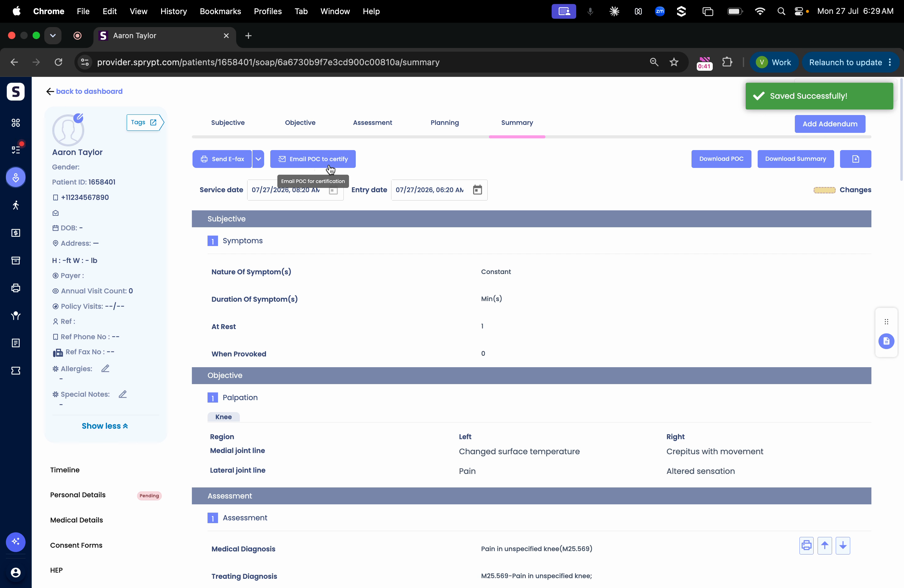Open the floating document notes icon
The image size is (904, 588).
pyautogui.click(x=886, y=341)
